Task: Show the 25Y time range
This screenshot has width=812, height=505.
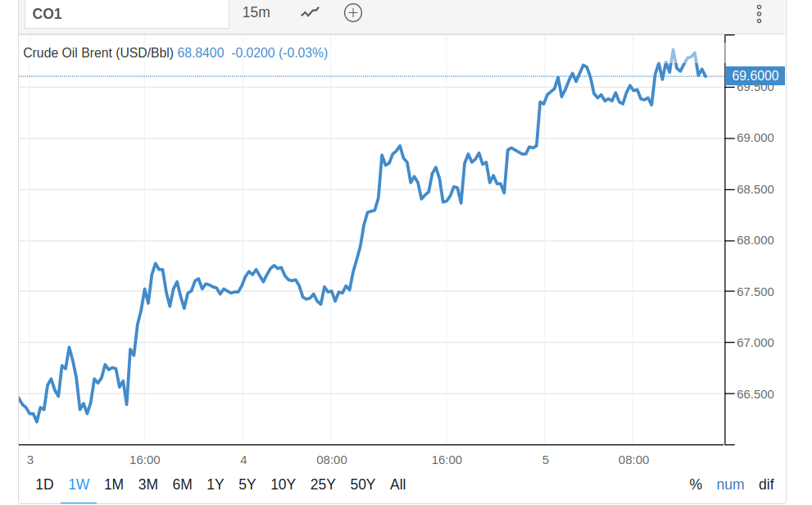Action: [323, 485]
